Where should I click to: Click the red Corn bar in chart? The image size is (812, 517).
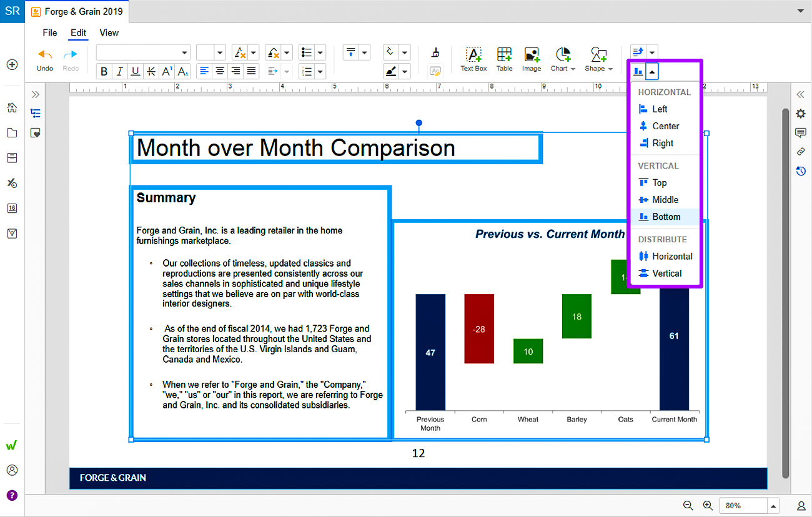point(479,328)
